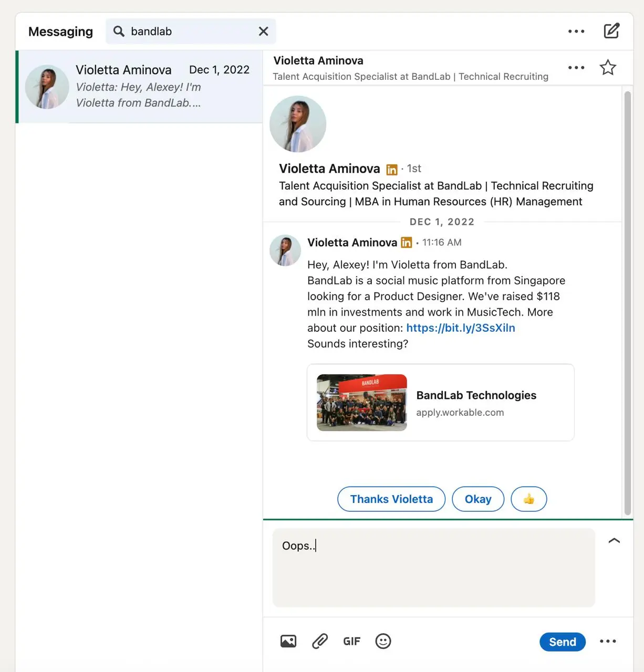Click sender name Violetta Aminova at 11:16 AM

click(352, 243)
